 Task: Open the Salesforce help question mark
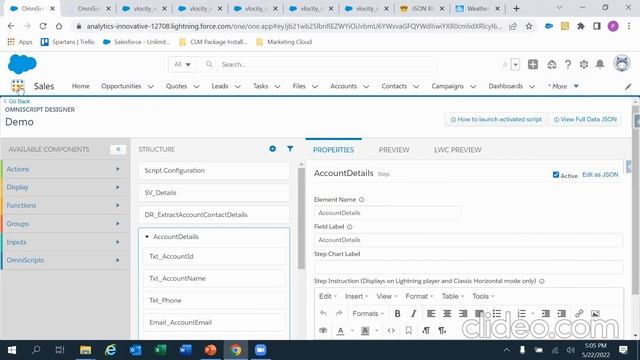568,64
